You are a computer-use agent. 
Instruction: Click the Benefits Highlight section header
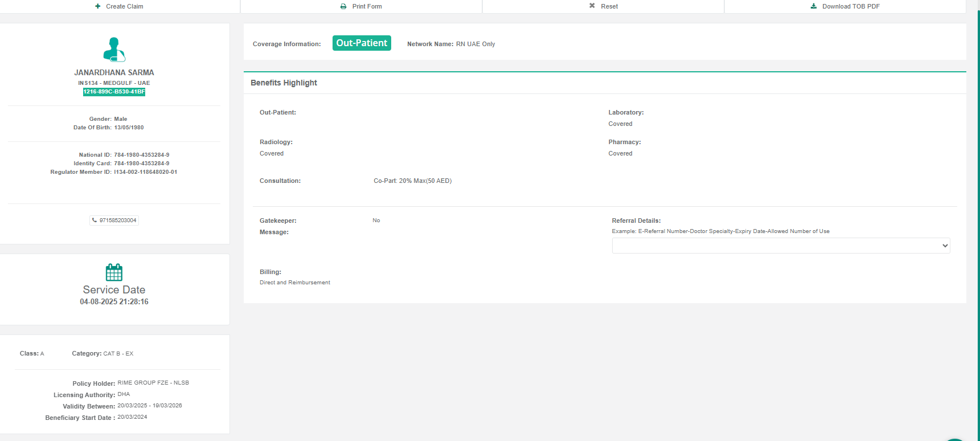tap(284, 83)
